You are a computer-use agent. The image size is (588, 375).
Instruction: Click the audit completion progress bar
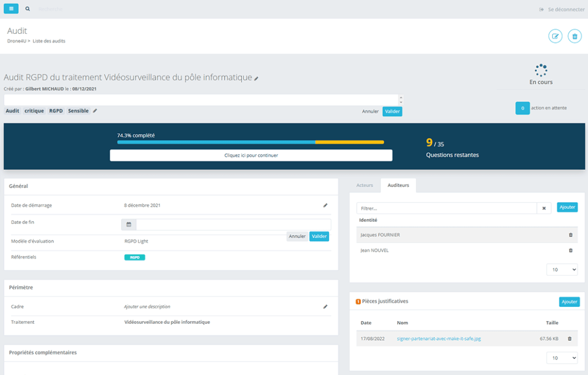250,142
